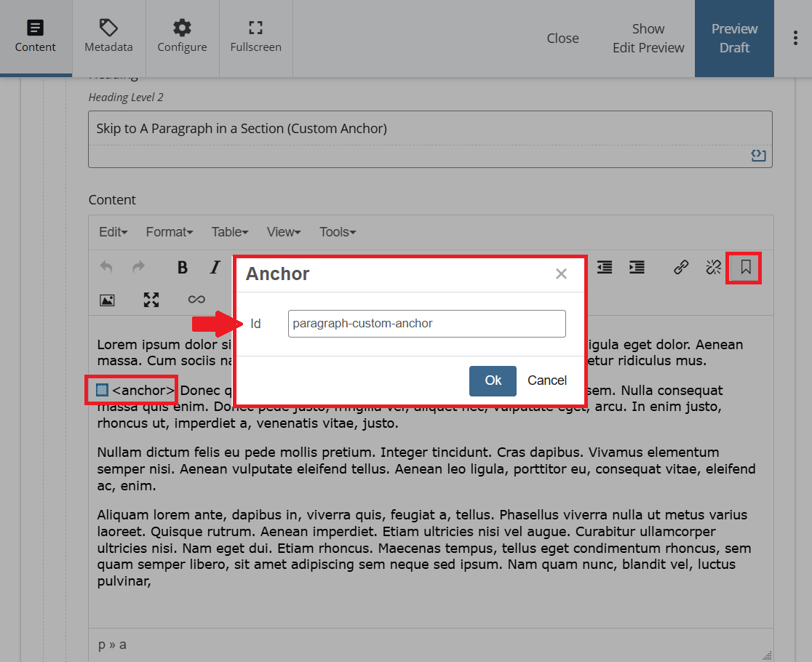Click the editor fullscreen arrows icon
Viewport: 812px width, 662px height.
151,300
